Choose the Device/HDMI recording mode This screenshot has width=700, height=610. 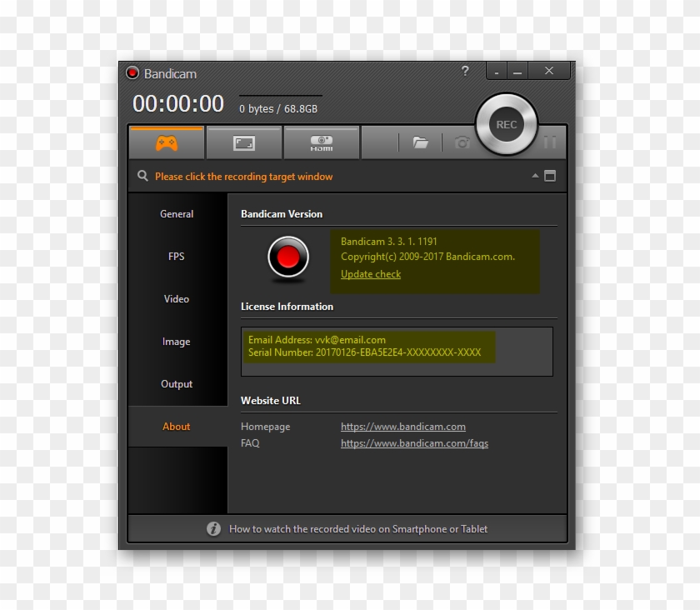pos(322,142)
